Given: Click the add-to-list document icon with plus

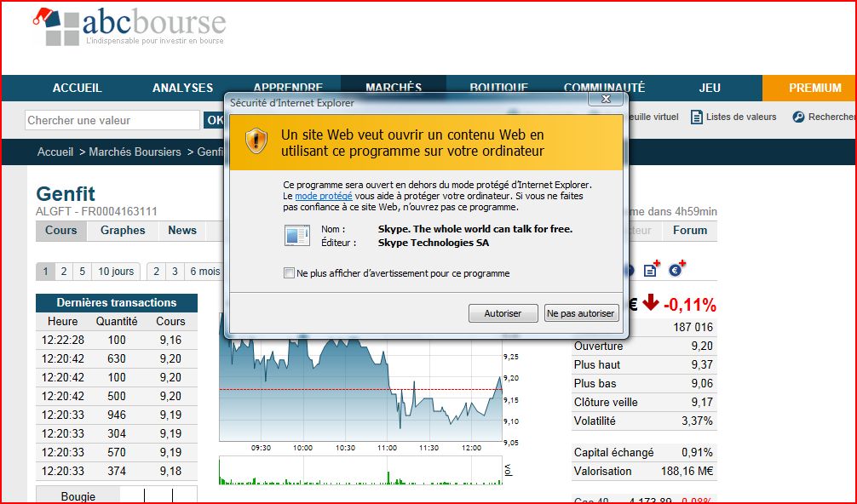Looking at the screenshot, I should [652, 269].
